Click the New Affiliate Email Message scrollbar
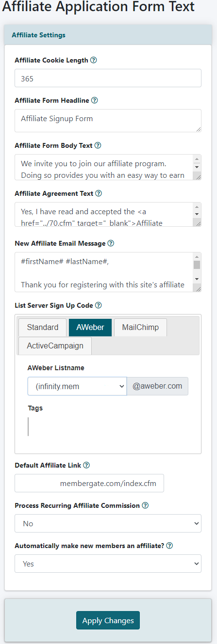 (x=197, y=272)
